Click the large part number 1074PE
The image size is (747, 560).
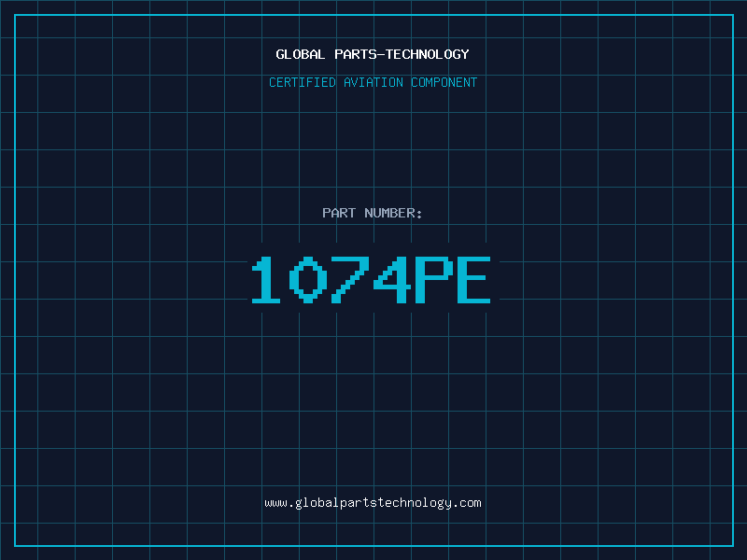tap(371, 280)
